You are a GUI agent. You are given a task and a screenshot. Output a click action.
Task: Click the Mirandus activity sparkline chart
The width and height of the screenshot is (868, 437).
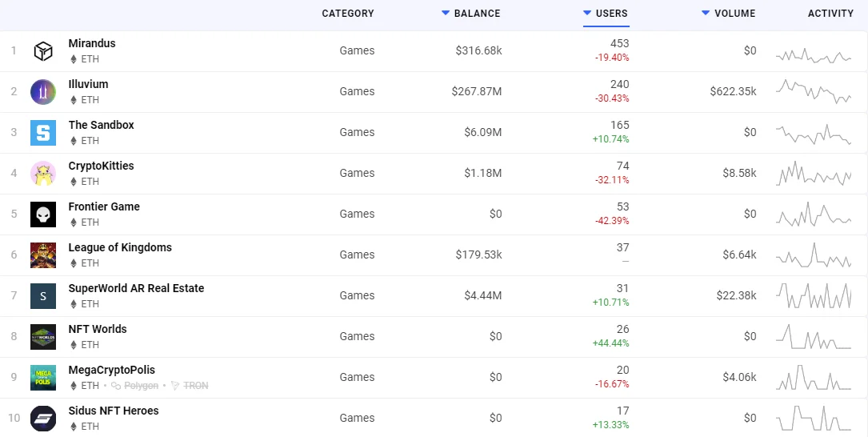813,55
